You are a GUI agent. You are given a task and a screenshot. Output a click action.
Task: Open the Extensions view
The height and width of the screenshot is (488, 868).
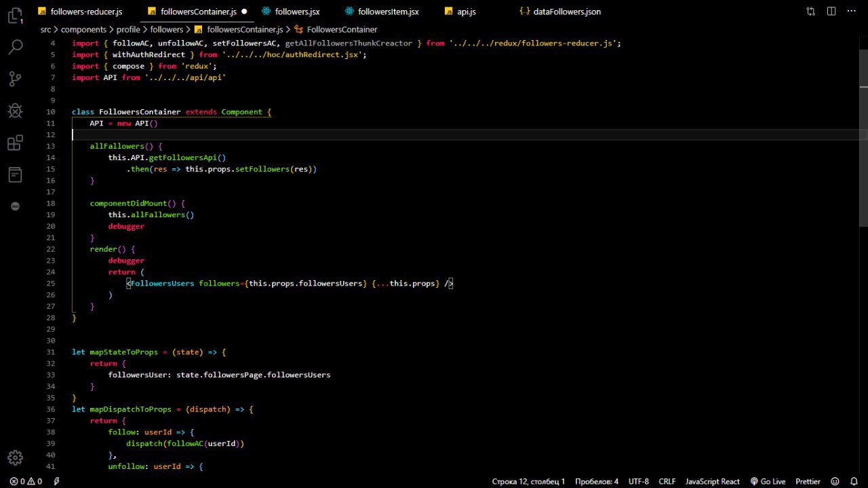click(x=15, y=143)
